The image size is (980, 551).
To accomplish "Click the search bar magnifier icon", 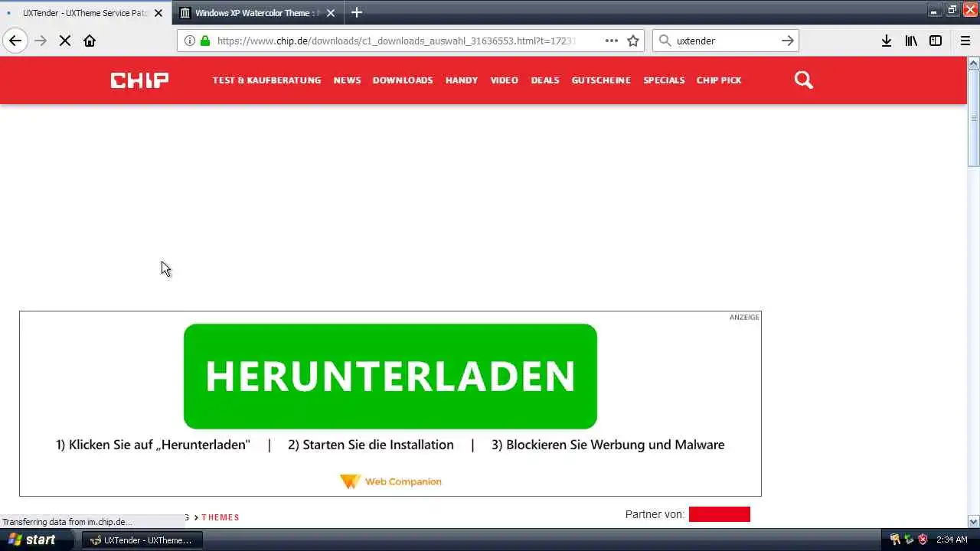I will pyautogui.click(x=665, y=41).
